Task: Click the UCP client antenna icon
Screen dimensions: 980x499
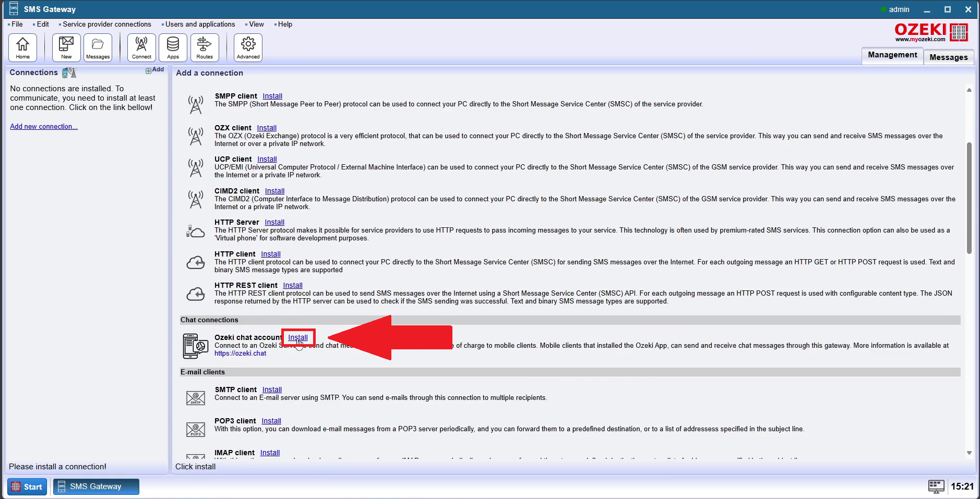Action: pos(196,167)
